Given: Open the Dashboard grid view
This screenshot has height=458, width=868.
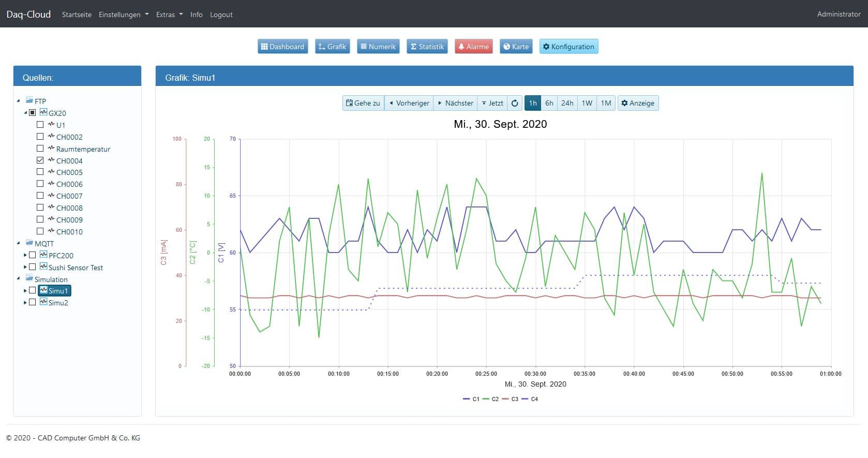Looking at the screenshot, I should coord(282,47).
